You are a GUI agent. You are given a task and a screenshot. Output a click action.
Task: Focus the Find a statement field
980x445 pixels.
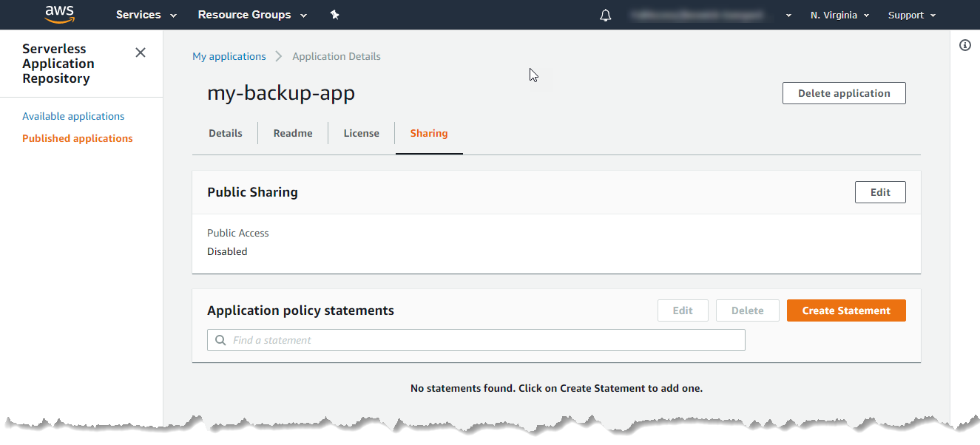(476, 340)
